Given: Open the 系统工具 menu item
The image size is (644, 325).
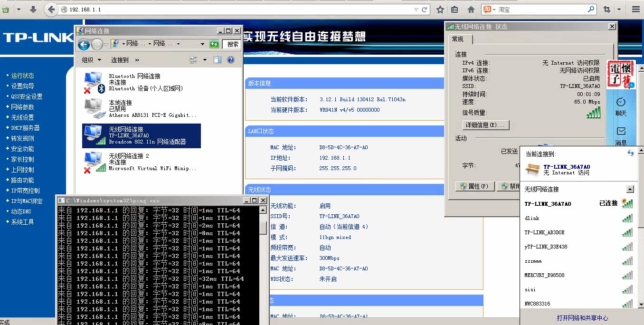Looking at the screenshot, I should pos(23,222).
